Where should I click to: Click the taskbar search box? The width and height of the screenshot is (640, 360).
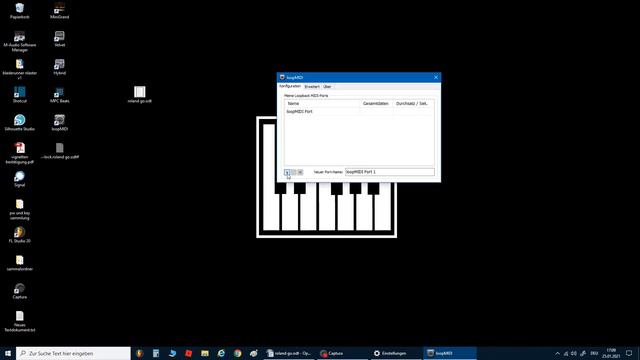click(x=73, y=353)
